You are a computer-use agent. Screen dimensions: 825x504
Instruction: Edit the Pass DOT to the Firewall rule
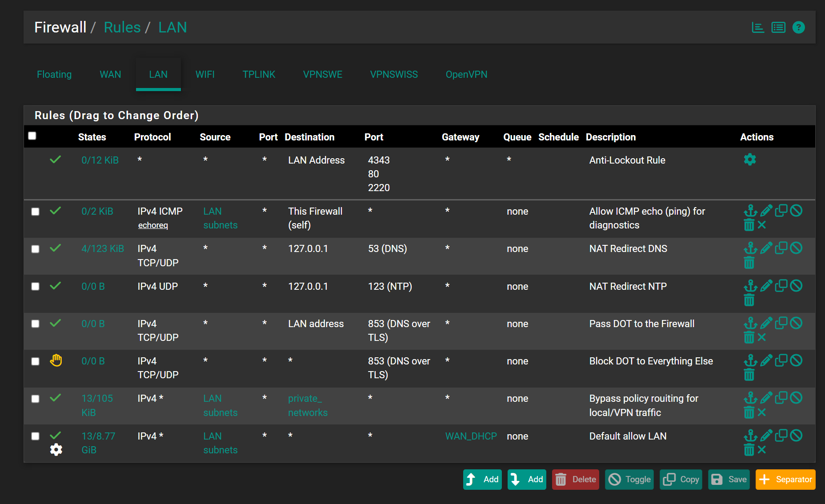pos(766,323)
